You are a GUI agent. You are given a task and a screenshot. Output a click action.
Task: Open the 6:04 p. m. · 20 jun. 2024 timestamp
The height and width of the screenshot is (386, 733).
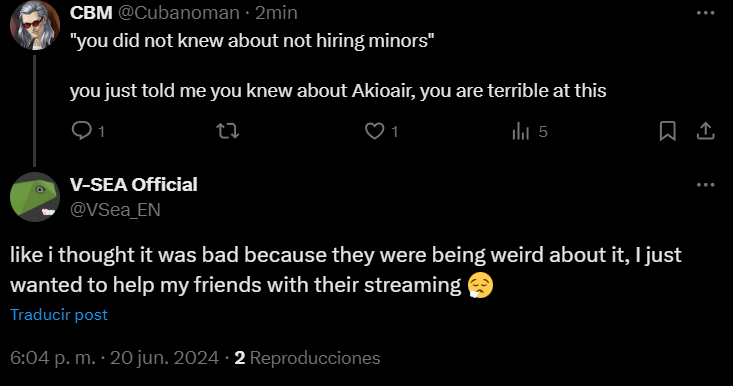point(115,358)
